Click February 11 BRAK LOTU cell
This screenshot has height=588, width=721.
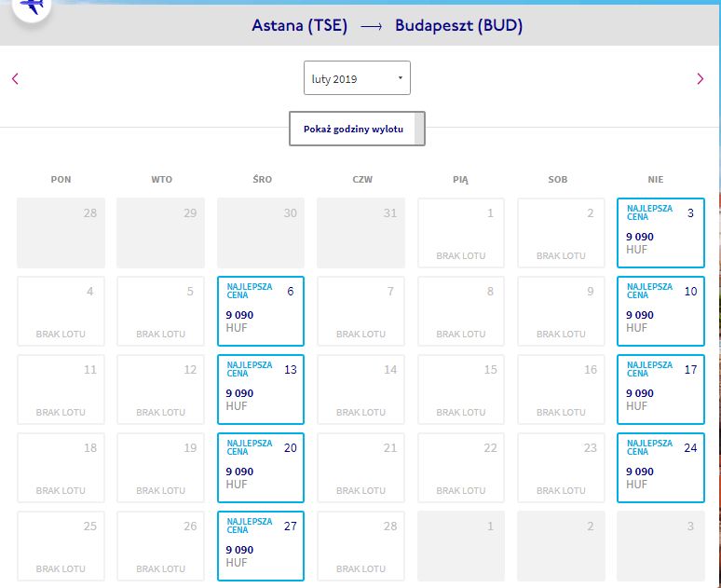click(x=61, y=390)
